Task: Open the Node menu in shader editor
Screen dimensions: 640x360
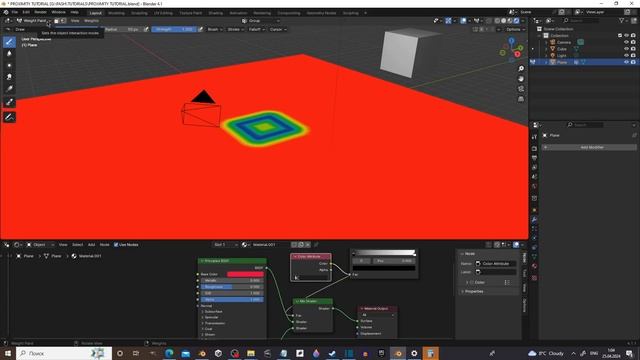Action: pos(104,244)
